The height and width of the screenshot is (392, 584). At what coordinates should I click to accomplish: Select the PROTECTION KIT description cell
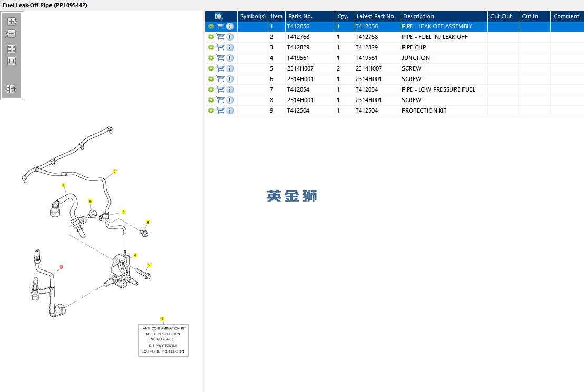coord(444,110)
